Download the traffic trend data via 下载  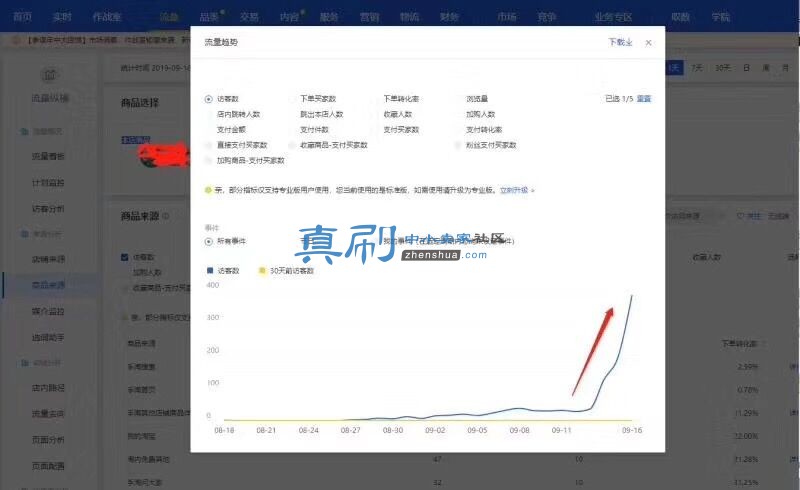point(620,42)
